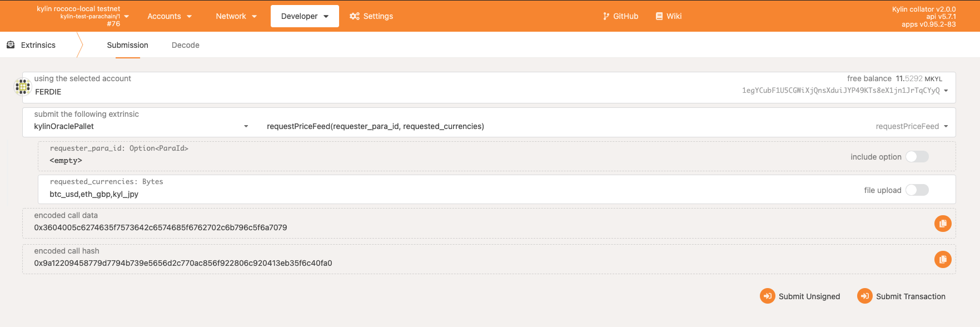Open the Developer dropdown menu

(305, 16)
